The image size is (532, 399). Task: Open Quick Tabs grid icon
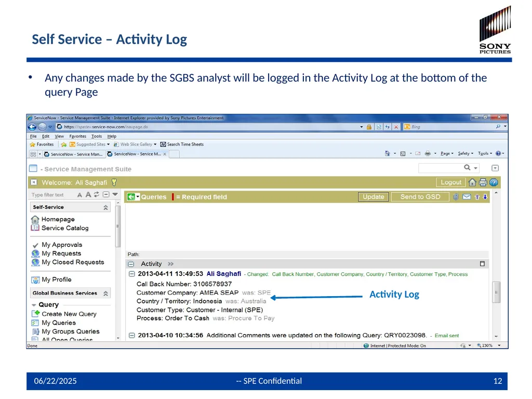click(33, 154)
